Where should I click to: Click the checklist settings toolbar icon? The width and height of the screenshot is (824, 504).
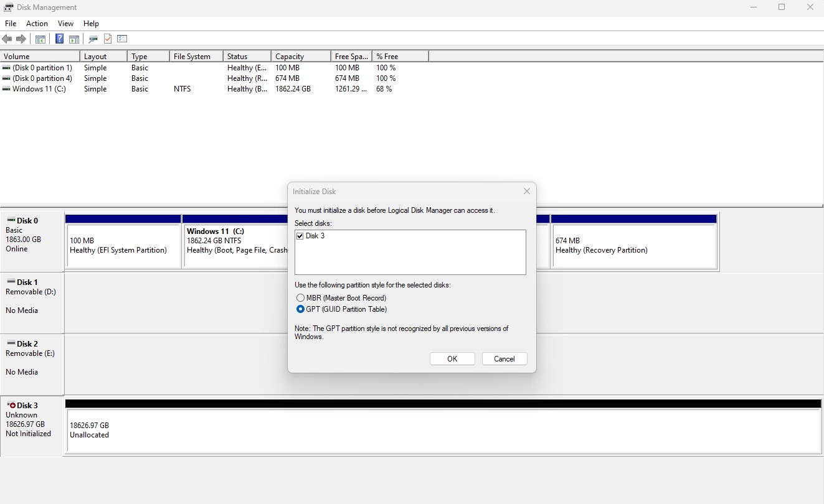click(121, 39)
